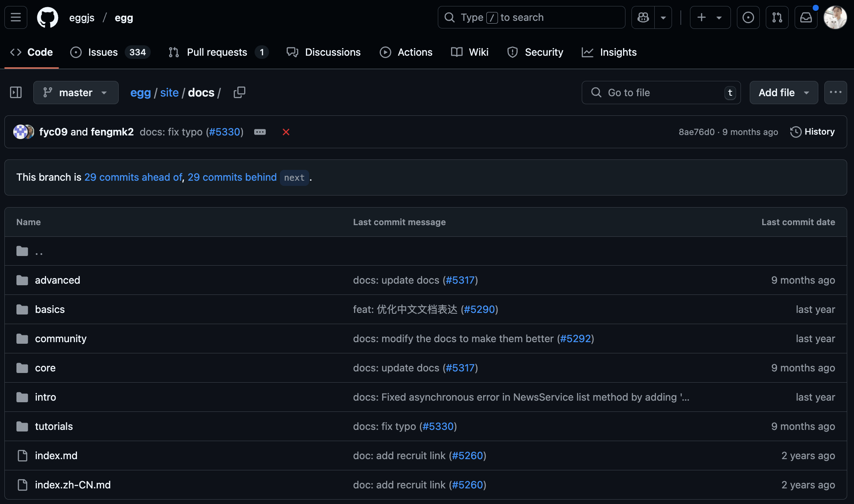The height and width of the screenshot is (504, 854).
Task: View 29 commits ahead of comparison
Action: [133, 177]
